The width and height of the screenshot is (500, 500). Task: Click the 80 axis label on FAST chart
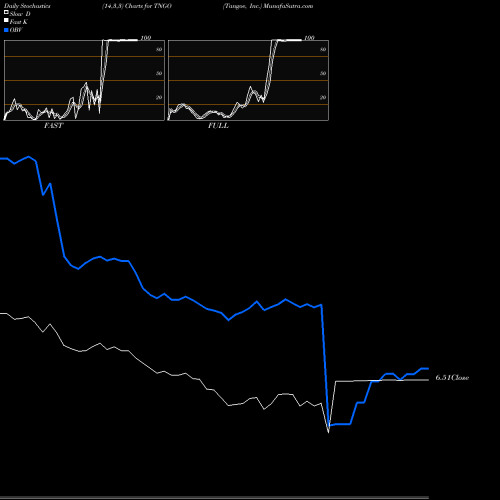[159, 50]
